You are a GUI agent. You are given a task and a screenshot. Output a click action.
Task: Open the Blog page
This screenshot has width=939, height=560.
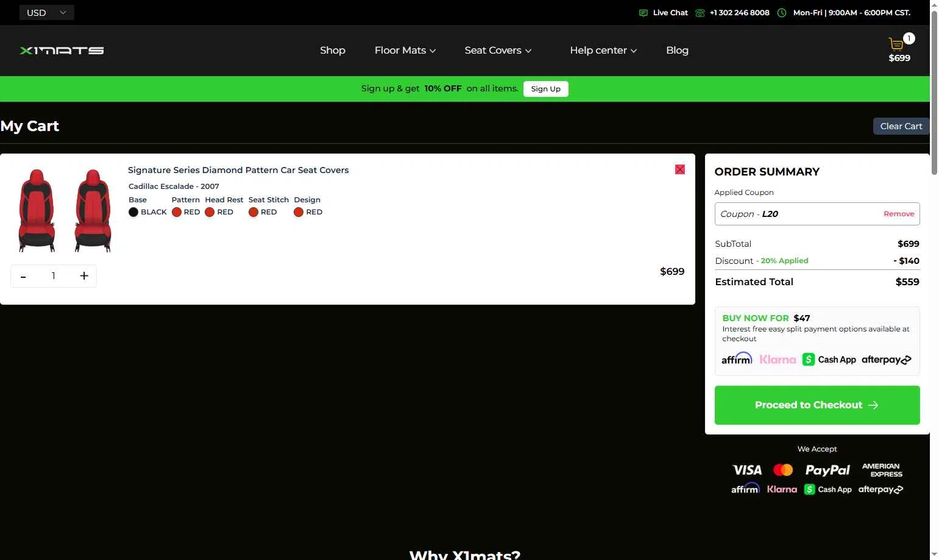[677, 51]
